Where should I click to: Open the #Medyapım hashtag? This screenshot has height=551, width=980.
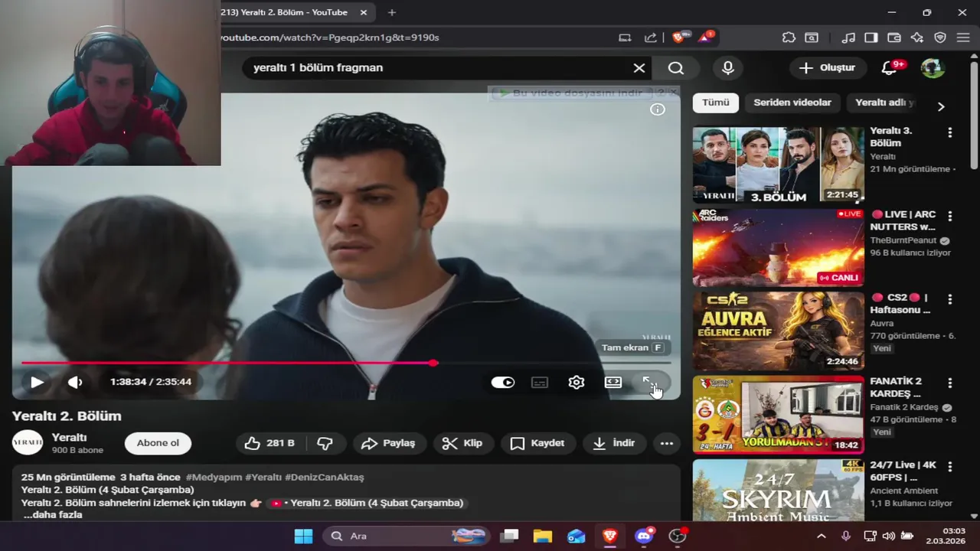coord(214,477)
